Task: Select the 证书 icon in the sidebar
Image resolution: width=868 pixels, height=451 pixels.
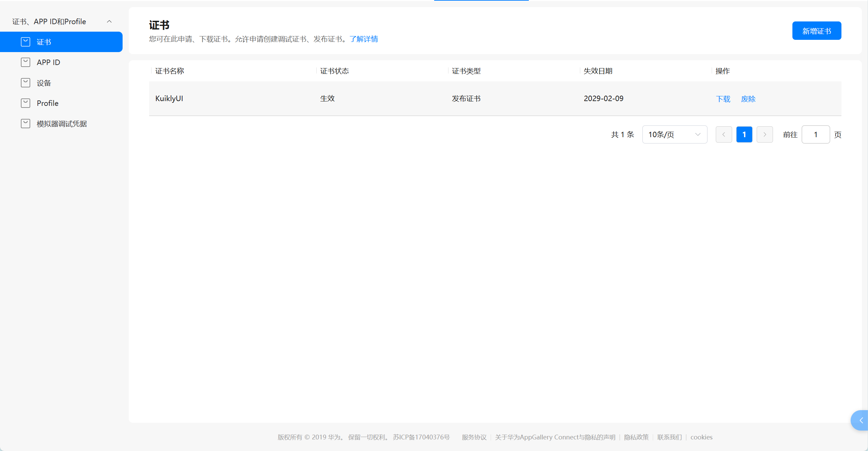Action: coord(26,42)
